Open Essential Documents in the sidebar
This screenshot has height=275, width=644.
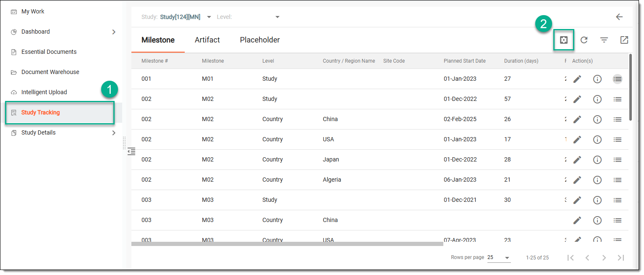(x=49, y=52)
